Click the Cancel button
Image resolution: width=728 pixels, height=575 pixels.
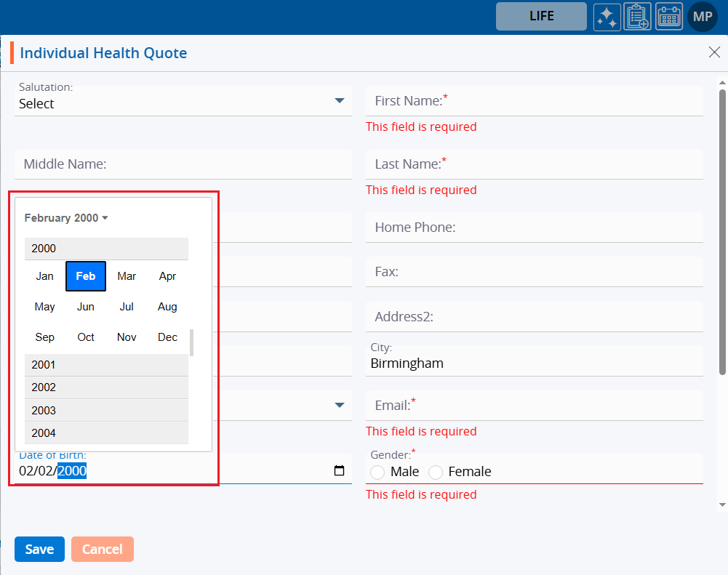(103, 550)
